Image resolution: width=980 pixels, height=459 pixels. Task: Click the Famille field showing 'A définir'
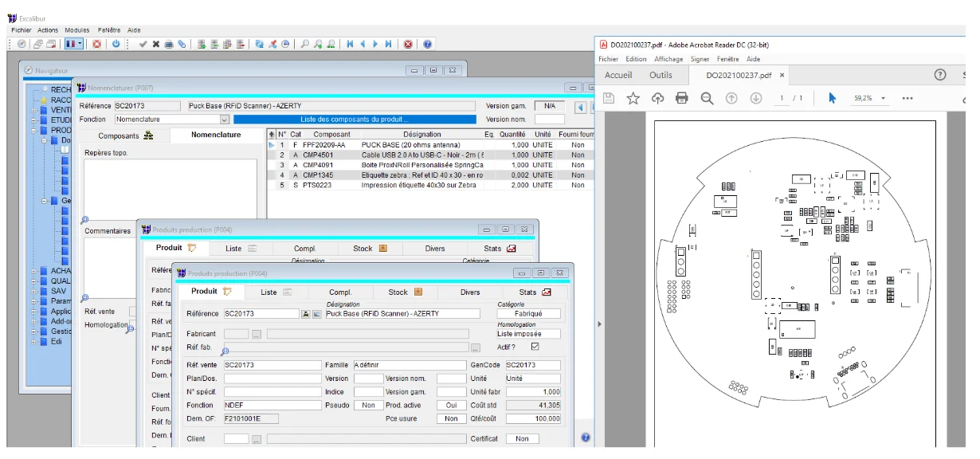pos(410,365)
